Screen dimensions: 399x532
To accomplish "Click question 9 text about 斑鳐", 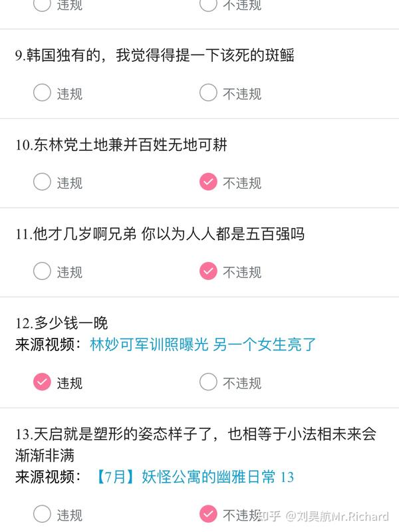I will pyautogui.click(x=155, y=55).
